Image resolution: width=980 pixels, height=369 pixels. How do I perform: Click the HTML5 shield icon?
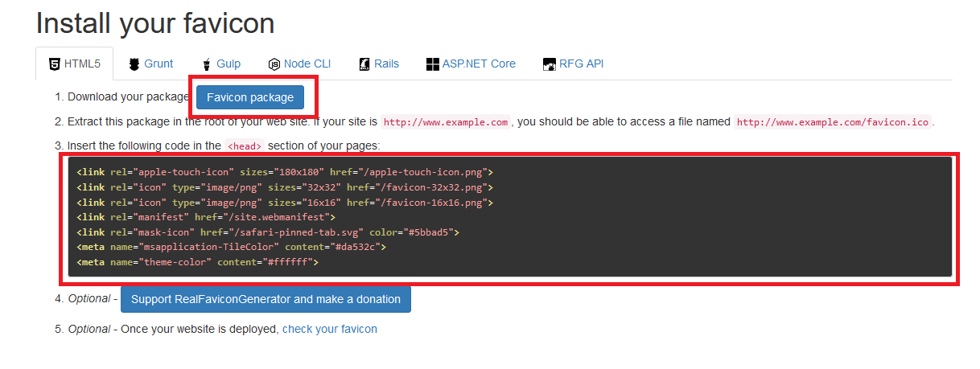coord(54,64)
